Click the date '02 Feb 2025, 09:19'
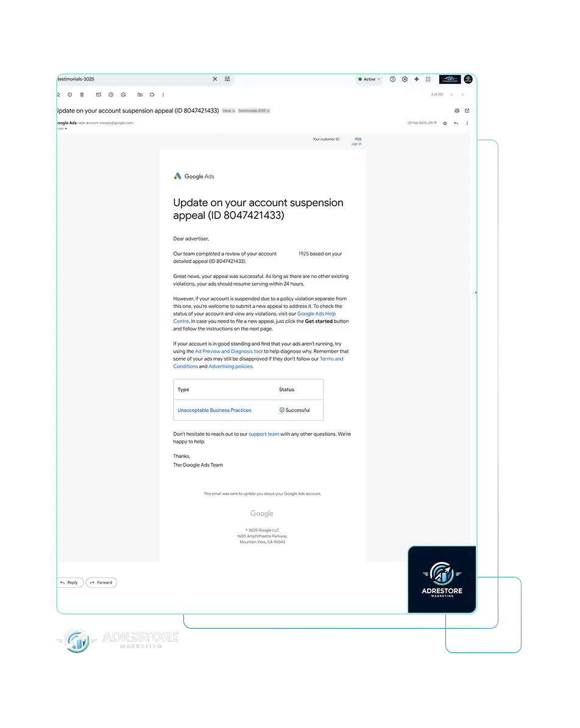 tap(422, 123)
